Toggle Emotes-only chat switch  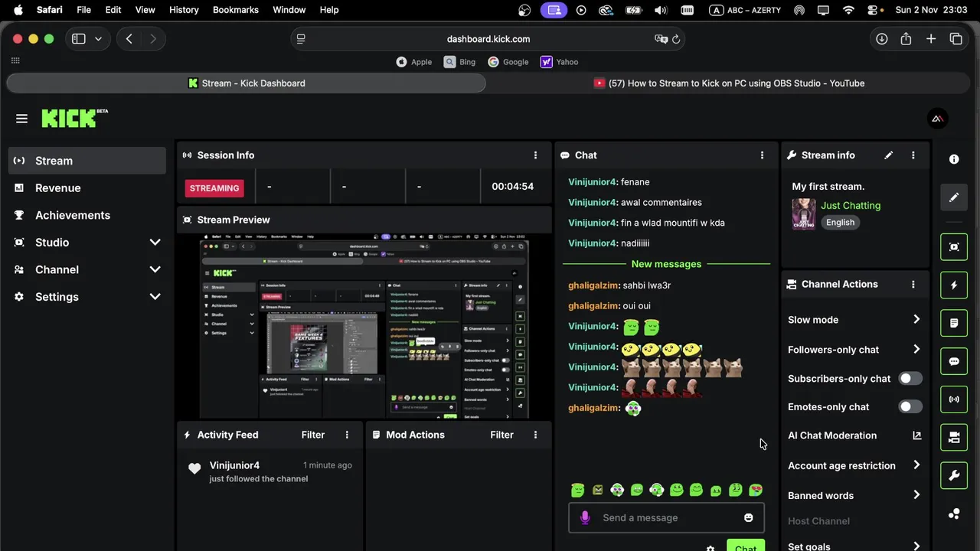[910, 407]
